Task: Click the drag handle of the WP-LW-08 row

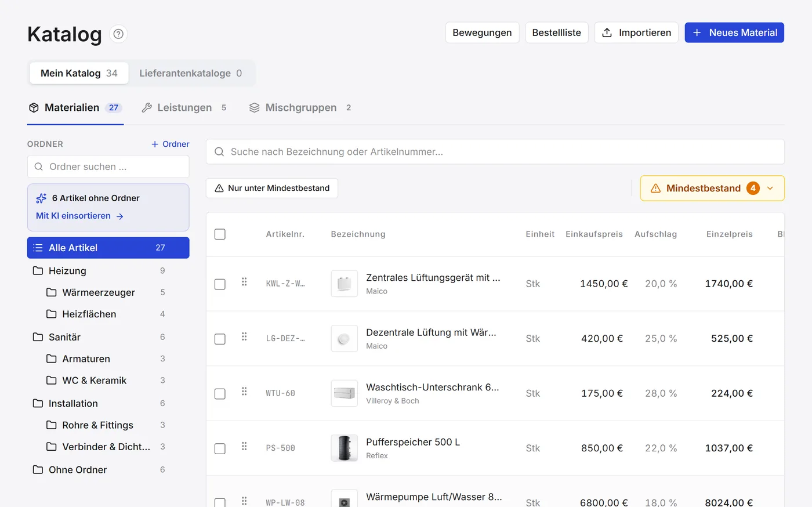Action: point(244,501)
